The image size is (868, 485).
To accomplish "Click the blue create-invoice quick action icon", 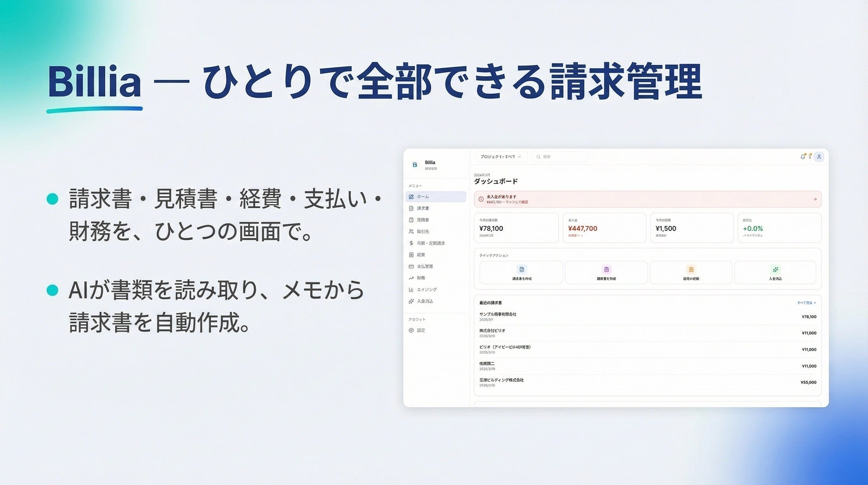I will click(522, 269).
